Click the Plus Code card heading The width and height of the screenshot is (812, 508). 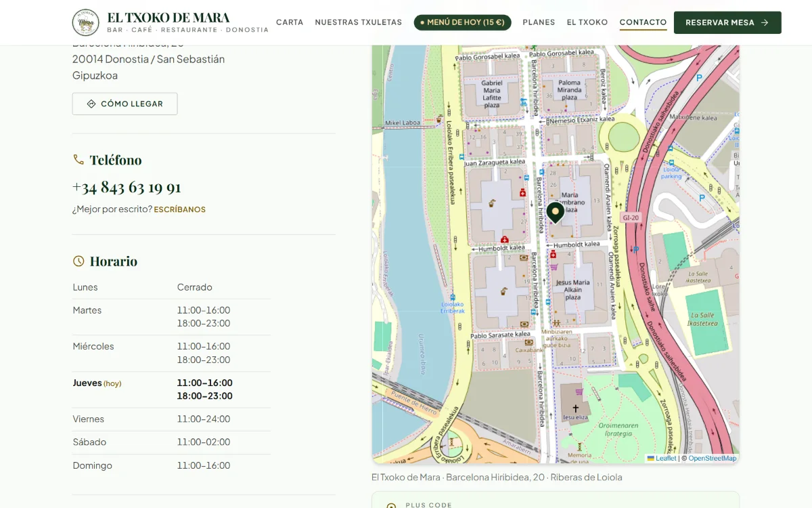tap(428, 505)
